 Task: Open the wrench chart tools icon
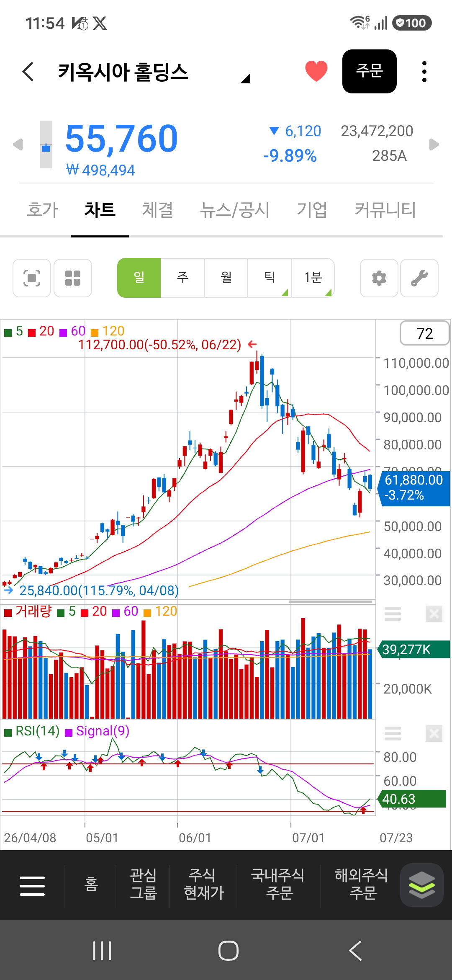click(419, 278)
